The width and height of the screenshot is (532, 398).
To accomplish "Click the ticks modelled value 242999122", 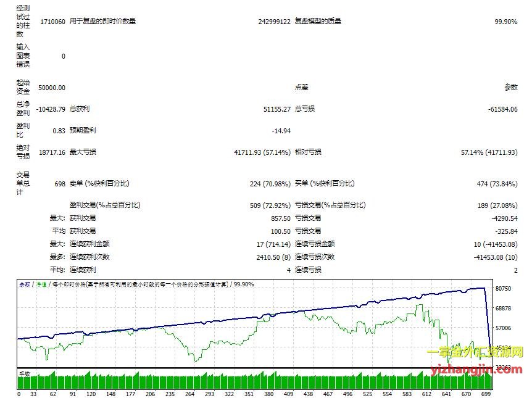I will point(274,22).
